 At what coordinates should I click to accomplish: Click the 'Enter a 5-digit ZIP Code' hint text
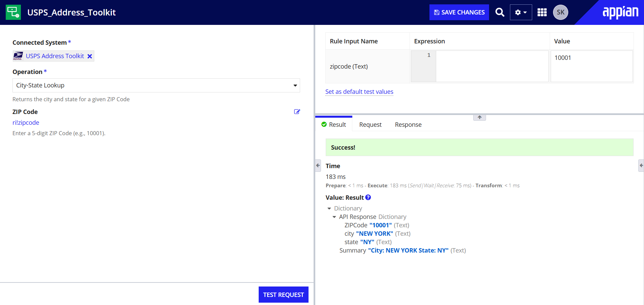pos(59,133)
